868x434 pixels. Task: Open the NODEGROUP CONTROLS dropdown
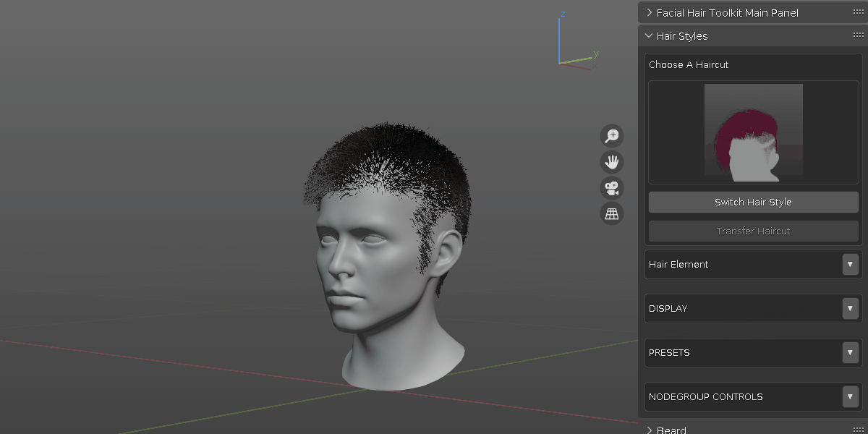click(x=850, y=396)
